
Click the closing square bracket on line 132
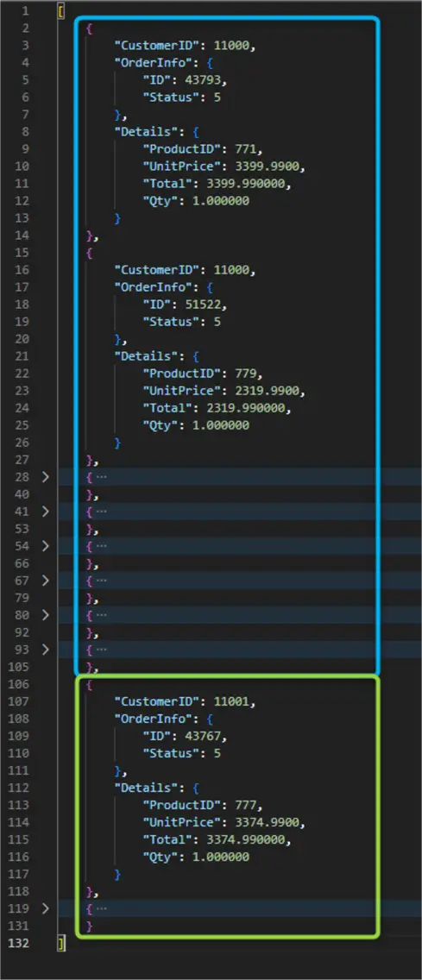tap(60, 943)
